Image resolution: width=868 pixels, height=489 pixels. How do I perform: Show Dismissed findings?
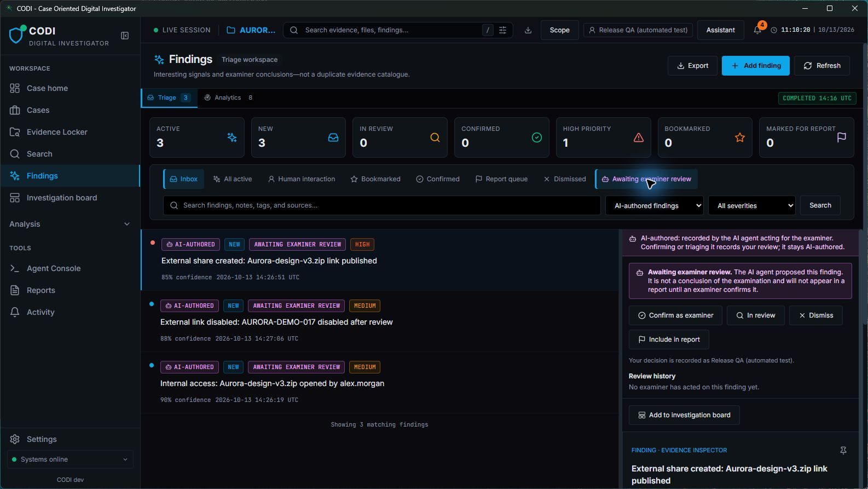[x=564, y=179]
